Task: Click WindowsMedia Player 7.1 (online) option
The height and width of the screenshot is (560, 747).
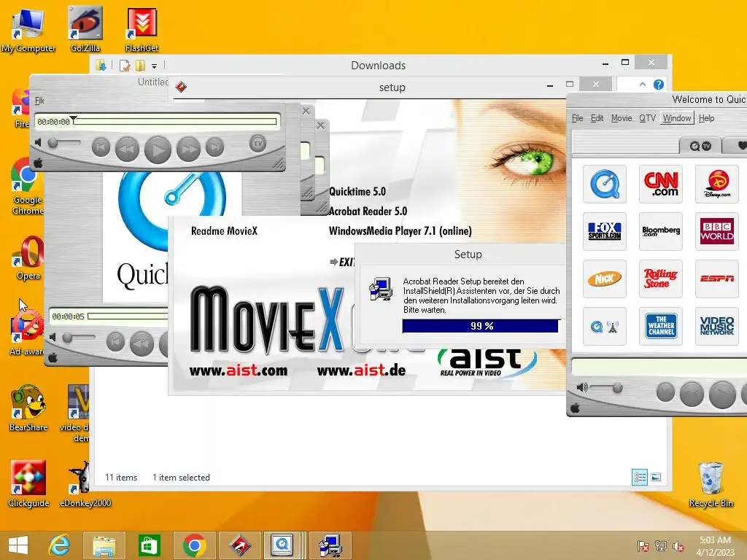Action: [400, 231]
